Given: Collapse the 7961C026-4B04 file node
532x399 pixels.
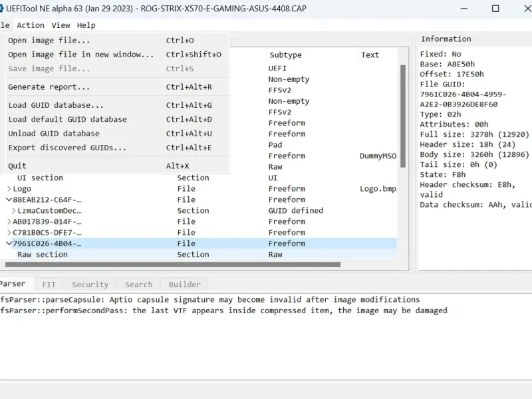Looking at the screenshot, I should click(9, 243).
